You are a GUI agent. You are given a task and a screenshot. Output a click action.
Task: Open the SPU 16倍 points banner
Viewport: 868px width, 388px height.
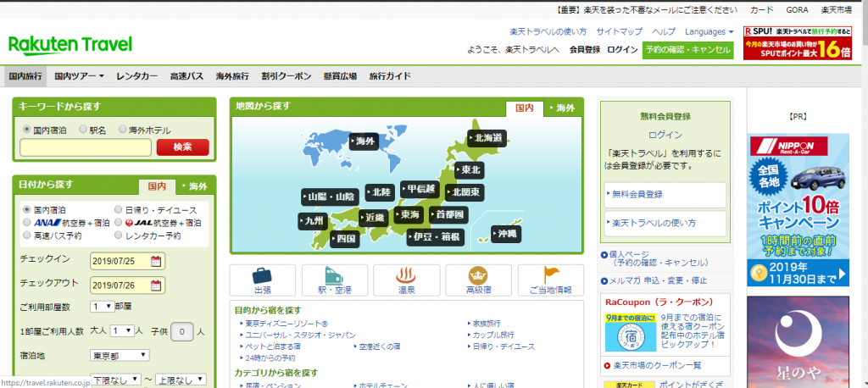click(x=797, y=42)
